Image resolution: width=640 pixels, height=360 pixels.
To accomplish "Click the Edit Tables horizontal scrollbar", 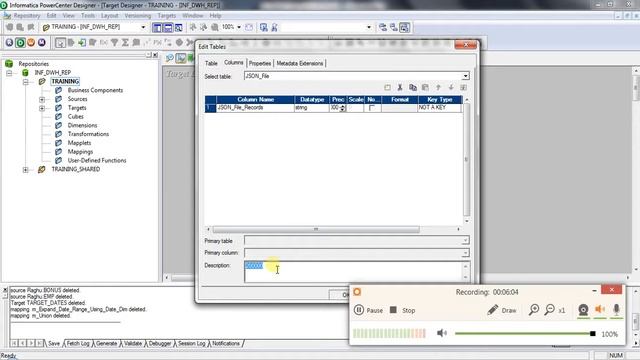I will tap(316, 229).
